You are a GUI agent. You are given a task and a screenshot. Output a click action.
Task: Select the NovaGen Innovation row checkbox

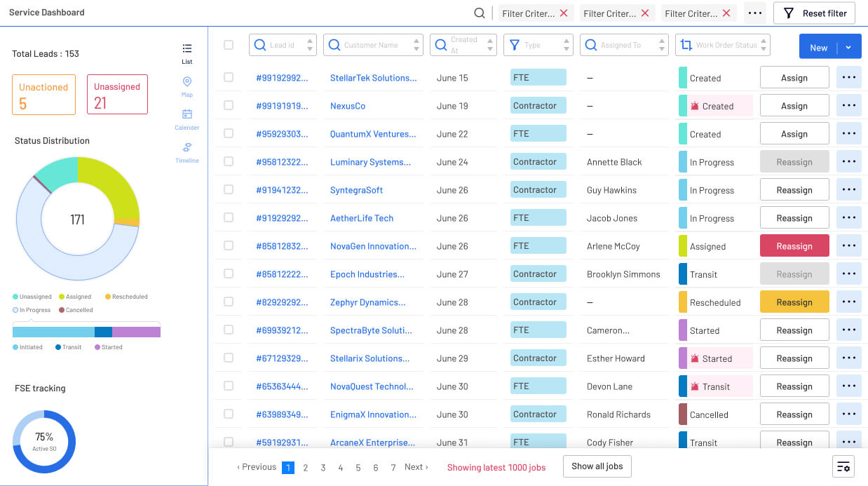point(229,245)
